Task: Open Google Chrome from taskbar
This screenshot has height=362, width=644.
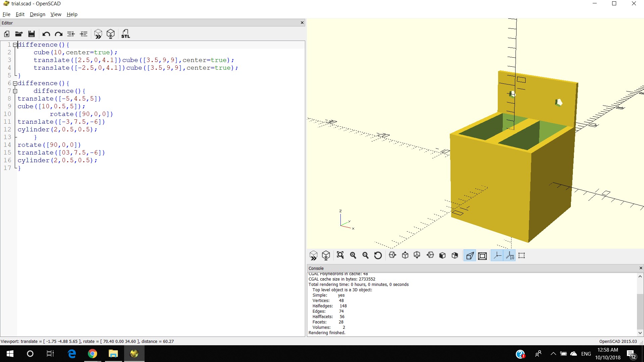Action: pos(93,354)
